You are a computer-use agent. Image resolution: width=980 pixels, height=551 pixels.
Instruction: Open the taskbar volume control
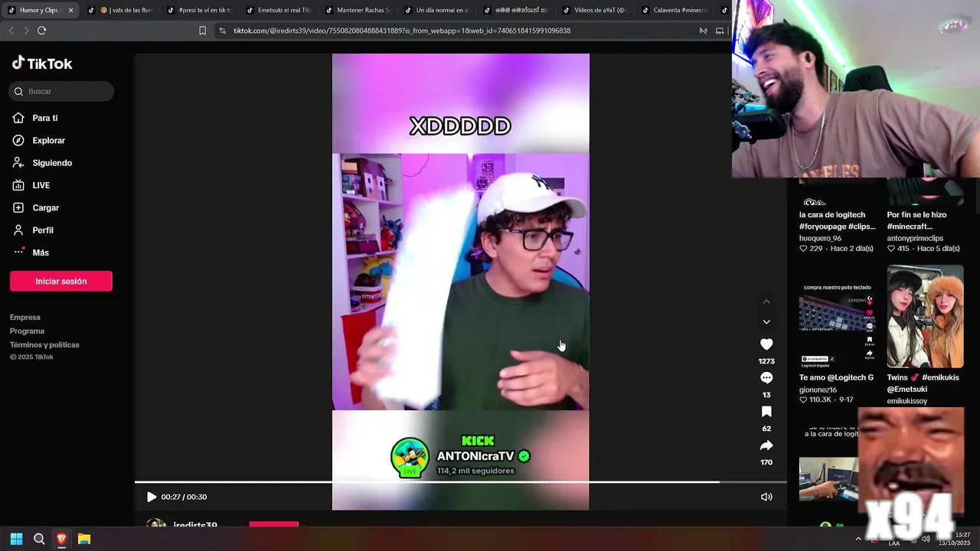926,539
